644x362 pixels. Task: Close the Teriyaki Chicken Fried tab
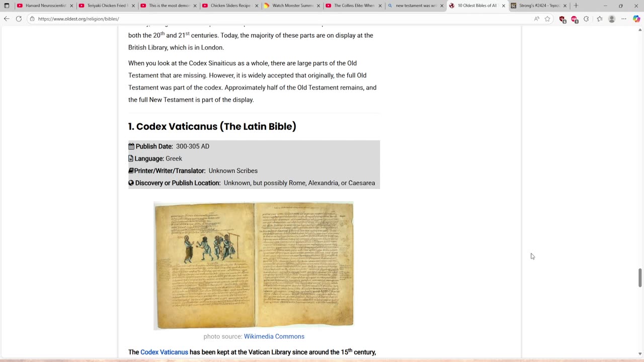133,6
